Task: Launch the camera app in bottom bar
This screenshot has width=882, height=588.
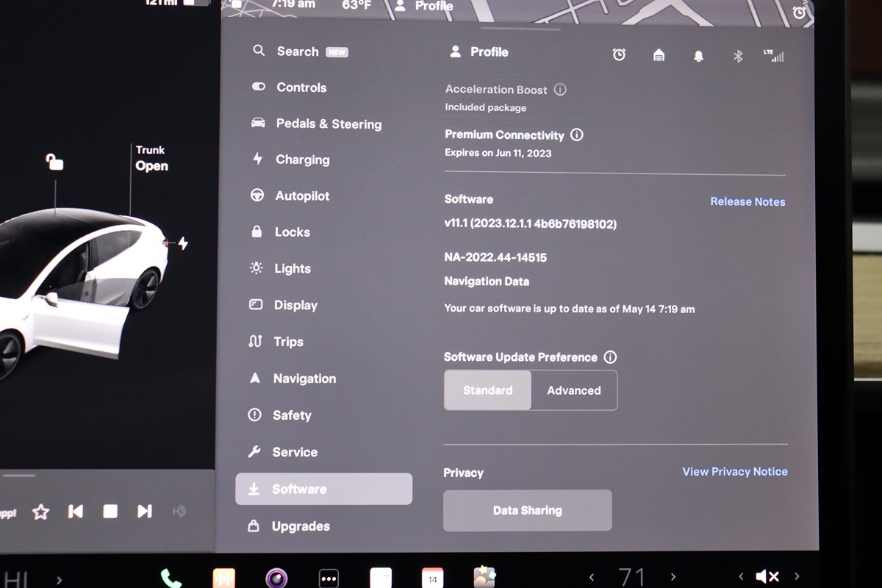Action: pyautogui.click(x=276, y=578)
